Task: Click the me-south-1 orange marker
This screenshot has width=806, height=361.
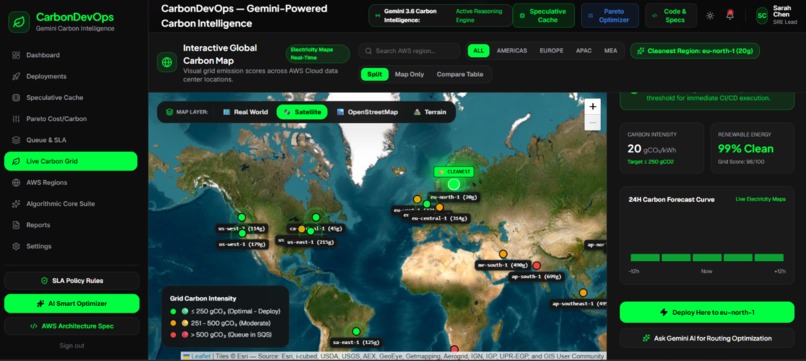Action: pyautogui.click(x=503, y=254)
